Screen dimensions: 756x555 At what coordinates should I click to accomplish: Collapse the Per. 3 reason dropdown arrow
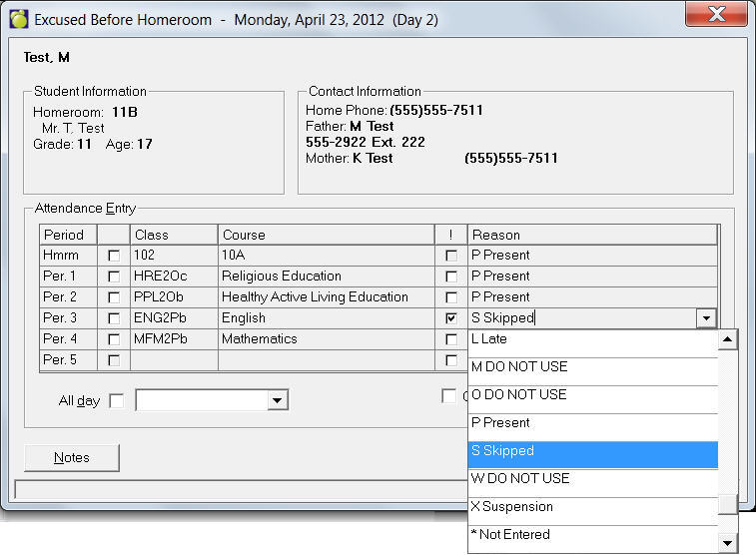(x=707, y=318)
